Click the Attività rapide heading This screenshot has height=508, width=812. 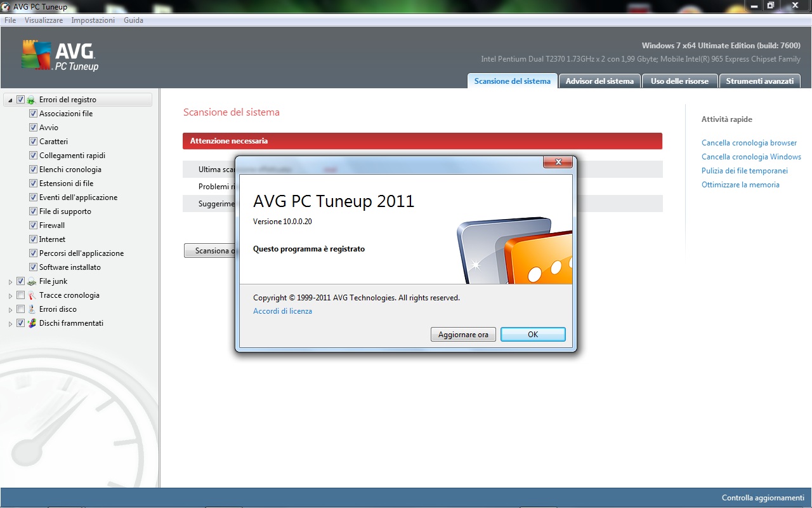[727, 119]
